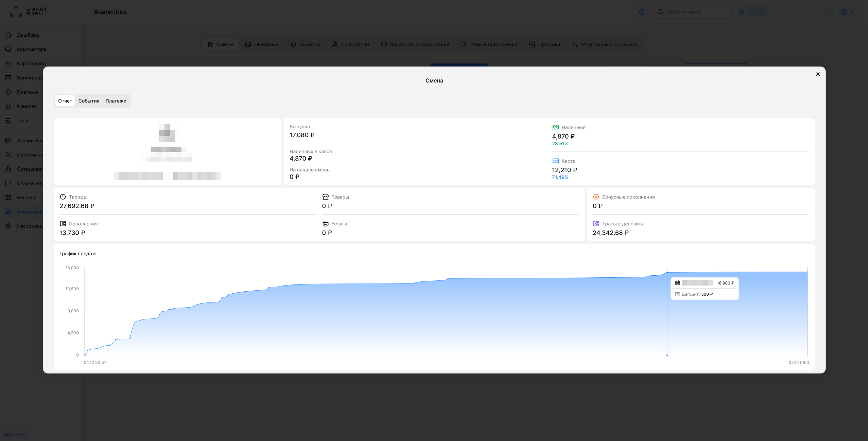868x441 pixels.
Task: Click the Платежи sidebar icon
Action: [x=8, y=92]
